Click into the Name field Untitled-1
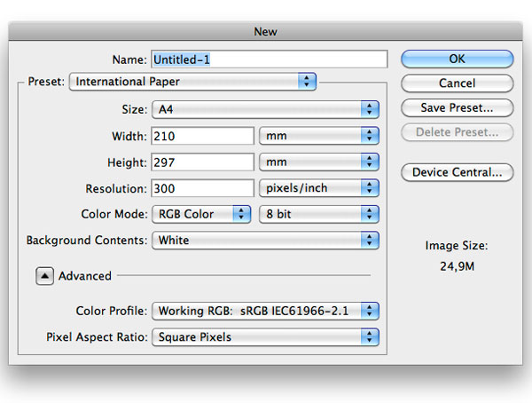 (x=270, y=59)
